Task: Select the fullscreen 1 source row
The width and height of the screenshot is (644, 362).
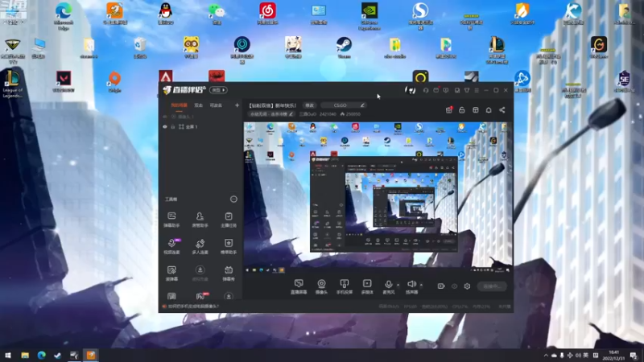Action: click(x=200, y=127)
